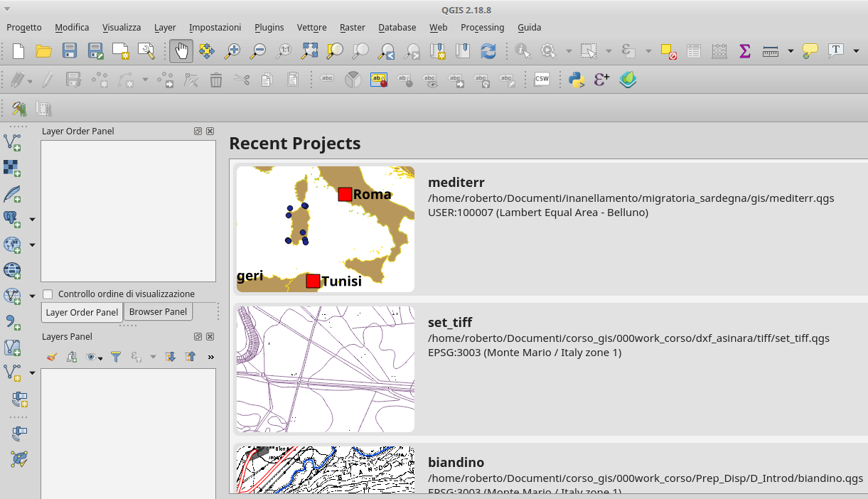Expand all layers in Layers Panel
Image resolution: width=868 pixels, height=499 pixels.
tap(170, 357)
